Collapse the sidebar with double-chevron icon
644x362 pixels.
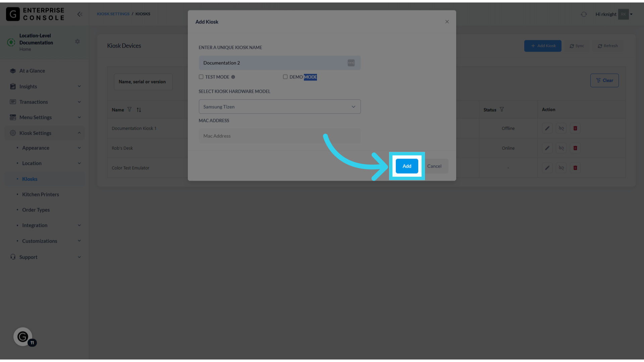[80, 14]
